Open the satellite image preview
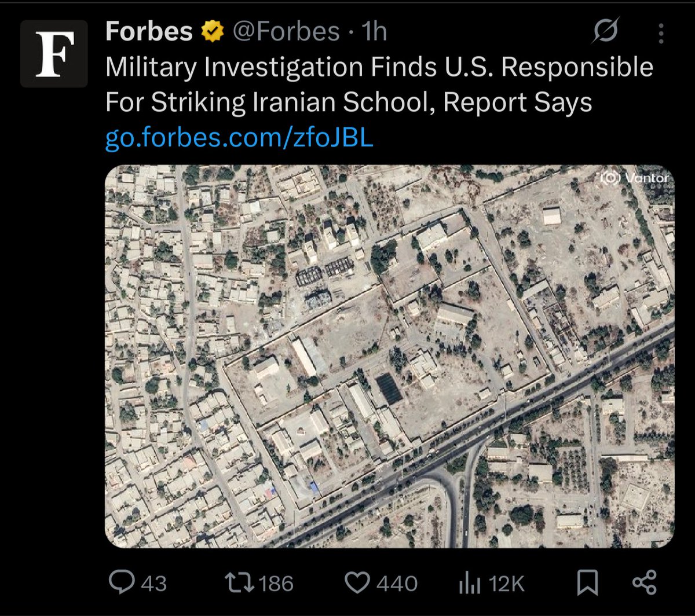The width and height of the screenshot is (695, 616). coord(389,356)
